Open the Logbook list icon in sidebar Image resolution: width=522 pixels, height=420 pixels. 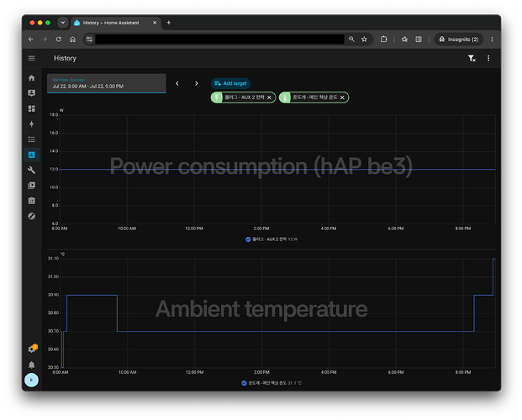tap(32, 139)
